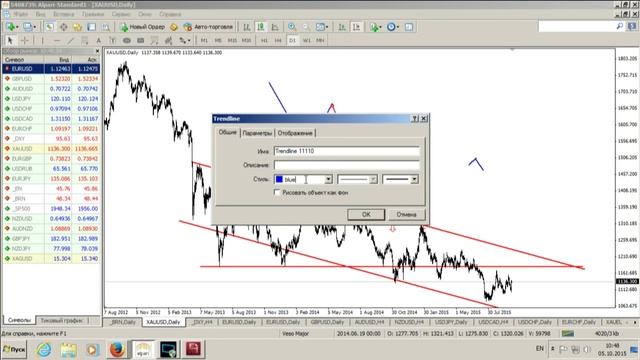
Task: Expand the Periods clock dropdown
Action: click(398, 27)
